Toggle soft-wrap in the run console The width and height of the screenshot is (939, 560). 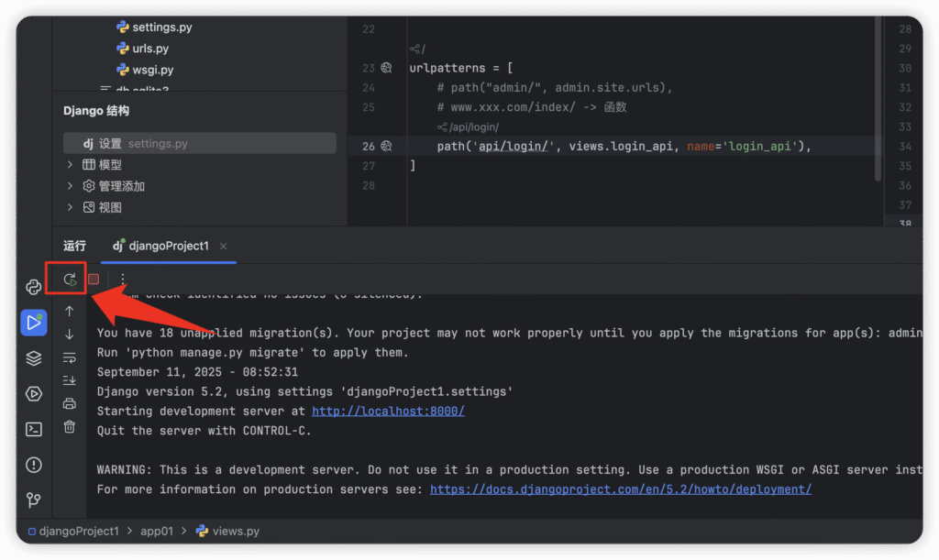click(70, 357)
